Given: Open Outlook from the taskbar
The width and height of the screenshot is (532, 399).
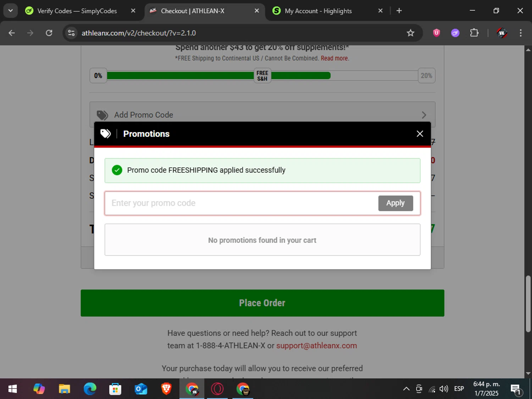Looking at the screenshot, I should pyautogui.click(x=141, y=389).
